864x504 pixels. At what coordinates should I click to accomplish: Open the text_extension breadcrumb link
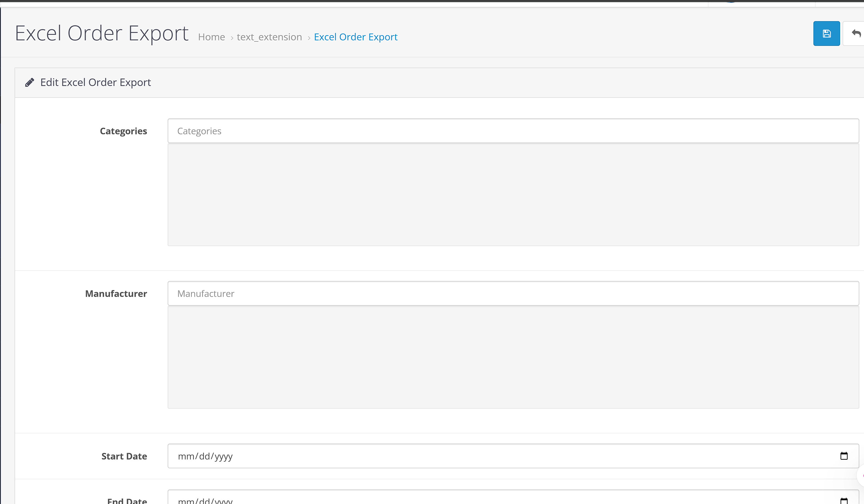(x=269, y=37)
